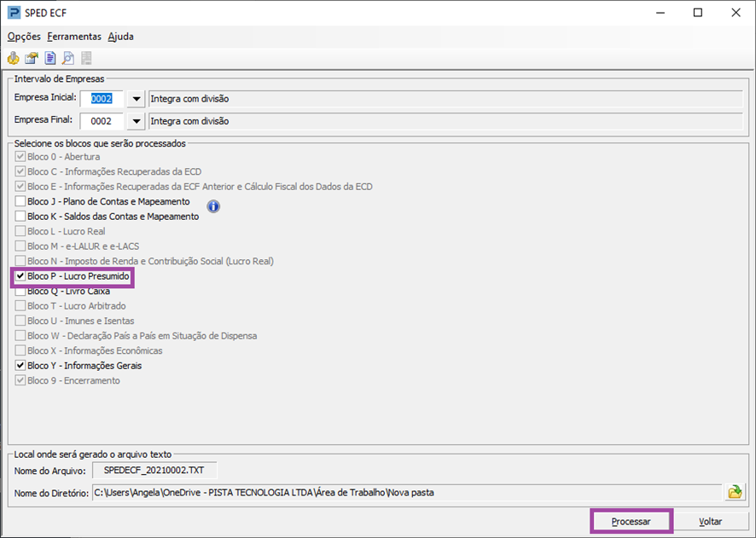Image resolution: width=756 pixels, height=538 pixels.
Task: Click the folder browse icon for directory
Action: click(735, 492)
